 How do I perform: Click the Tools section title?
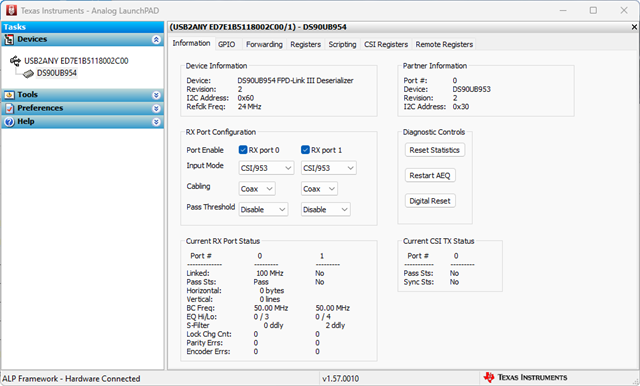[x=27, y=95]
